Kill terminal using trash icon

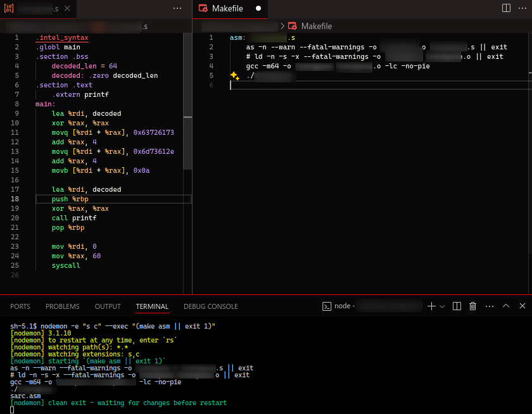(472, 306)
